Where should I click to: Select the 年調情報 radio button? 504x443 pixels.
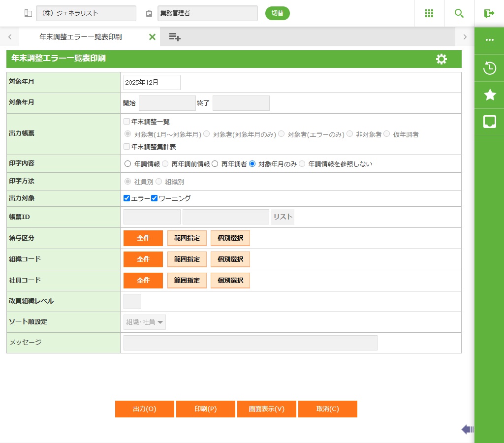click(x=128, y=164)
